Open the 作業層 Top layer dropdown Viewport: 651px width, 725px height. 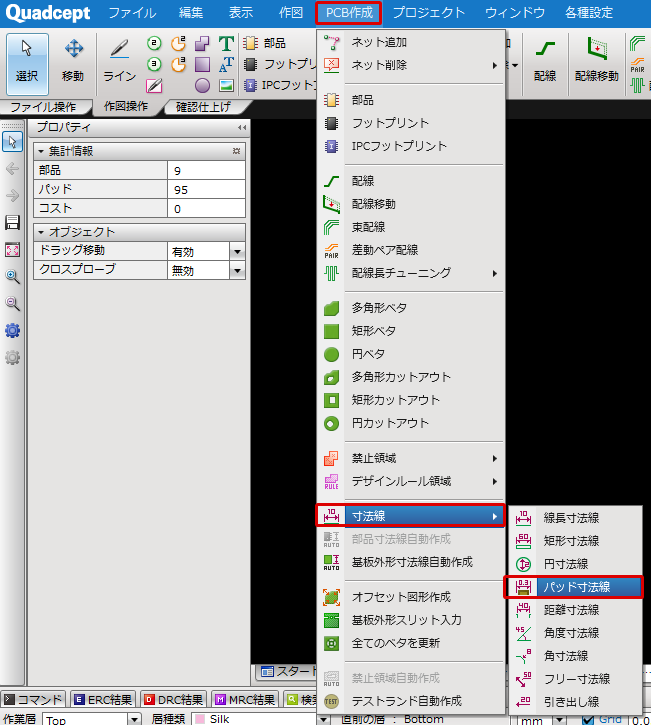(134, 719)
